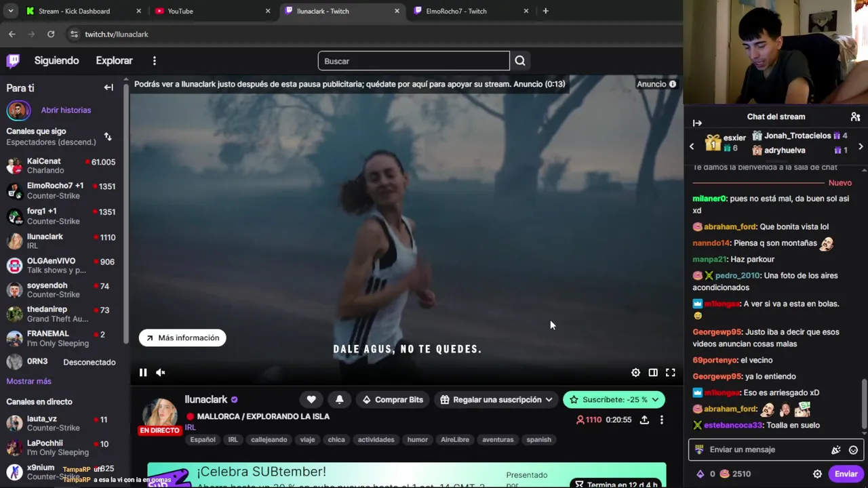Expand Mostrar más followed channels
Viewport: 868px width, 488px height.
[29, 381]
